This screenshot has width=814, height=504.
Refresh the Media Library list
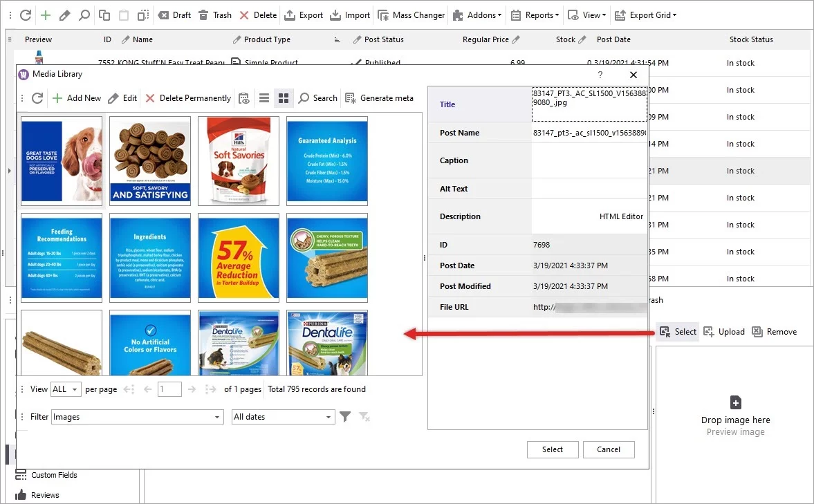(x=37, y=97)
